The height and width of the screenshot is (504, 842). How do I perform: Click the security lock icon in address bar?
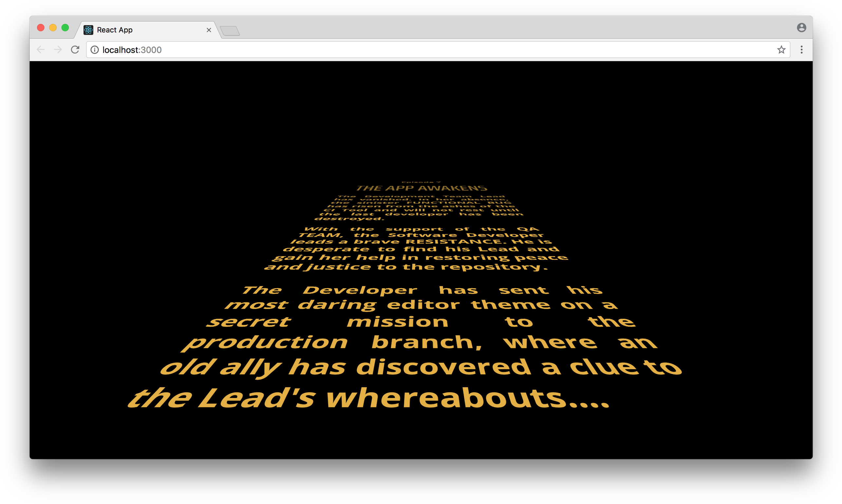[96, 49]
